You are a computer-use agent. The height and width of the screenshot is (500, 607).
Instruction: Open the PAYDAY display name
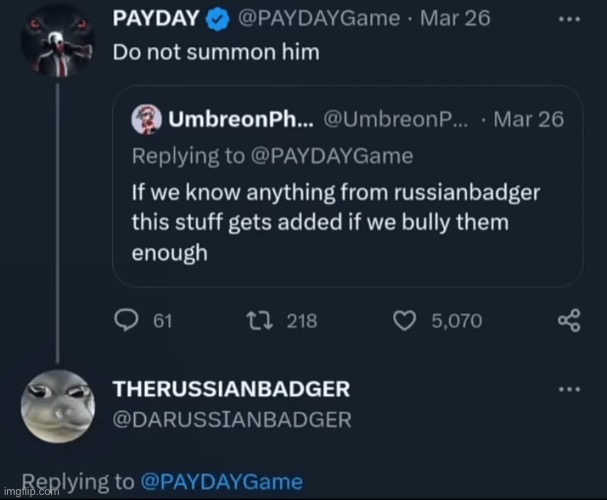point(155,17)
